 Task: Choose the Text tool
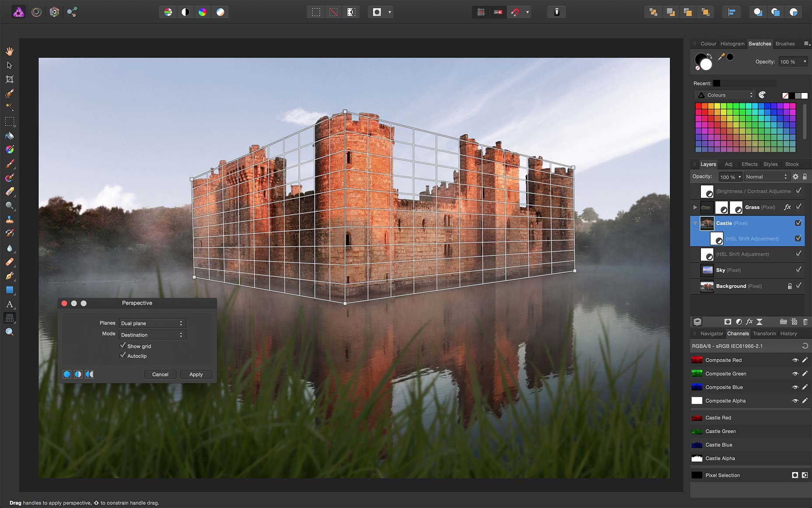pyautogui.click(x=10, y=304)
